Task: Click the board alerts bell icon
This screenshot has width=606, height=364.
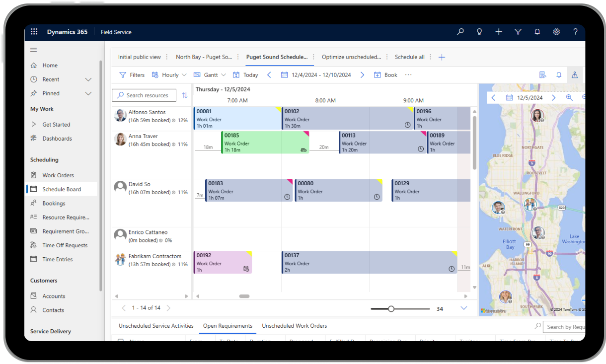Action: tap(559, 75)
